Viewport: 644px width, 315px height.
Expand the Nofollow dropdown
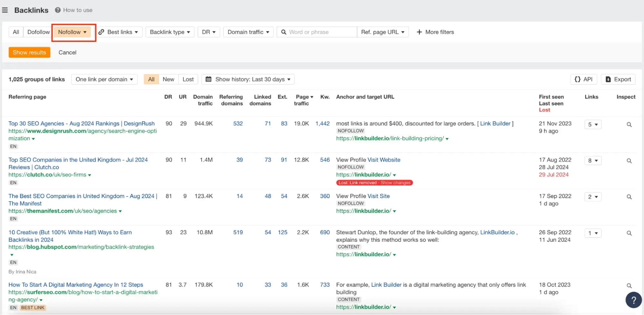click(72, 32)
